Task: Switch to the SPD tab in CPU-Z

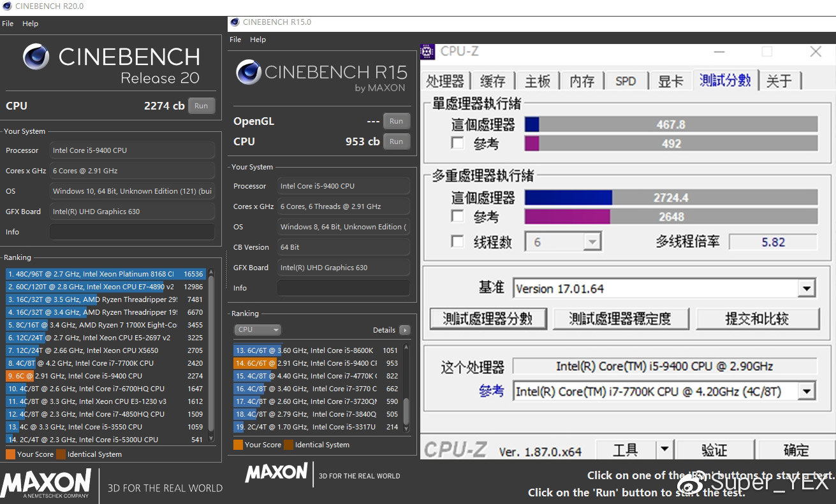Action: [x=626, y=81]
